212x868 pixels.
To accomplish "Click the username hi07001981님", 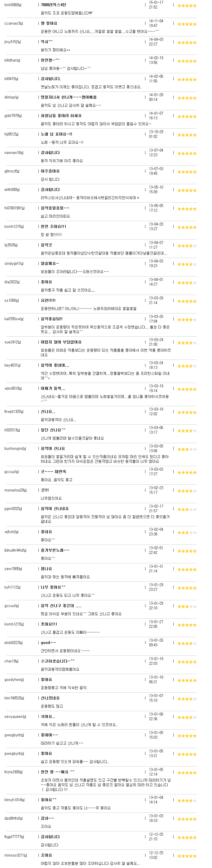I will [14, 208].
